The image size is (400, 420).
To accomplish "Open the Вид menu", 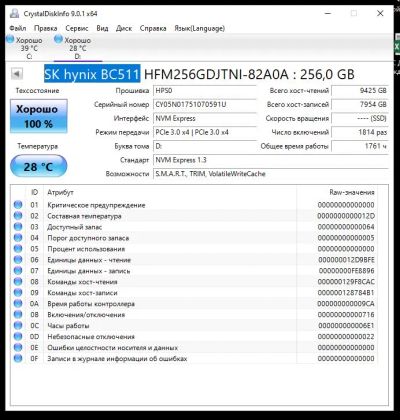I will pos(102,28).
